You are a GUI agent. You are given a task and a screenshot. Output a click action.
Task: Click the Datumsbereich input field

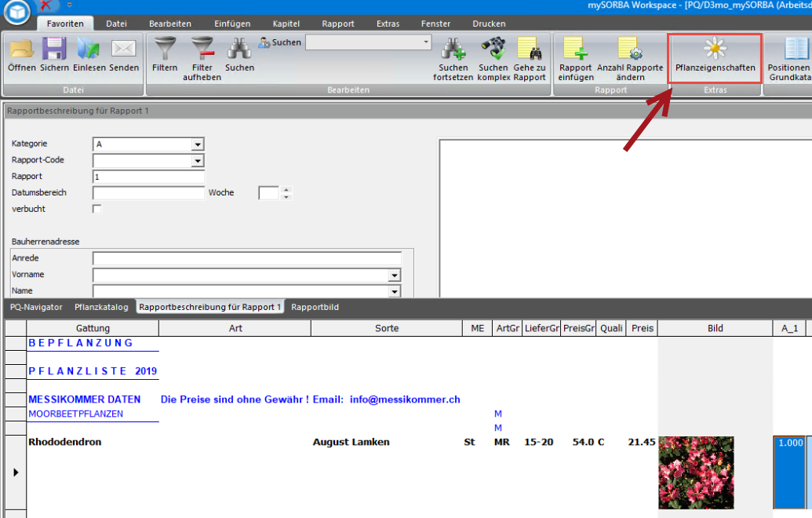tap(148, 193)
